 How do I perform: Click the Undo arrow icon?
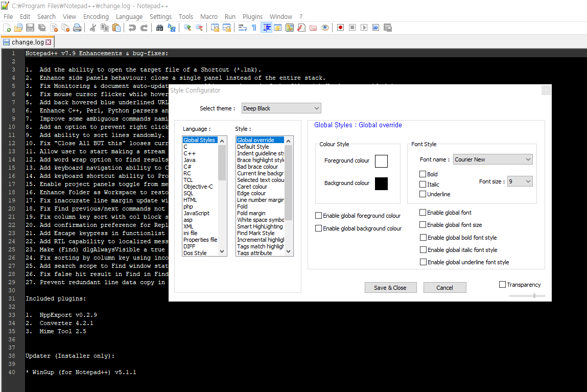tap(132, 28)
